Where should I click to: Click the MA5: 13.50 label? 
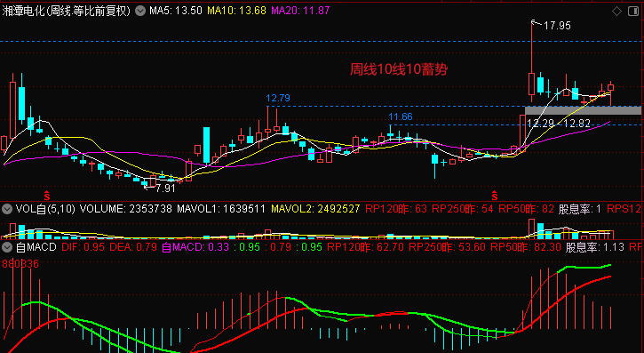click(x=176, y=11)
